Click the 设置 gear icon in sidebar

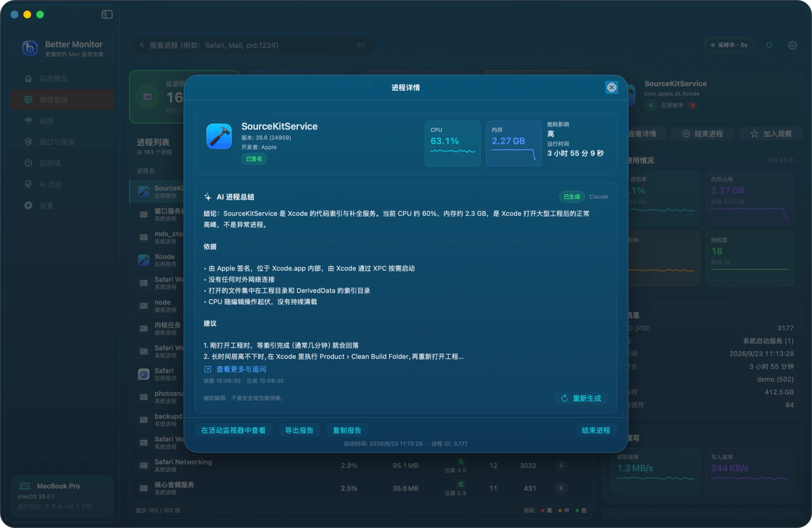[x=28, y=206]
